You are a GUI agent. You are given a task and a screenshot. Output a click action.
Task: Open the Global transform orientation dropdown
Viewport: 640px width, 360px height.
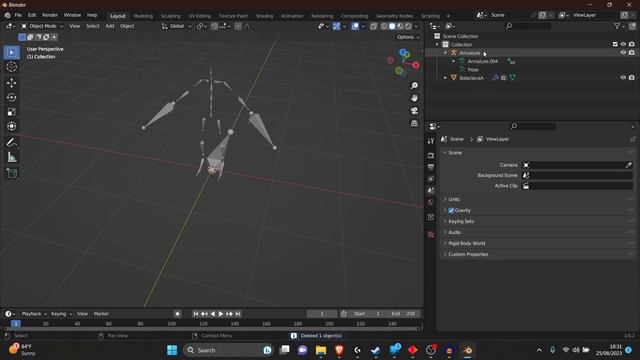[x=177, y=26]
